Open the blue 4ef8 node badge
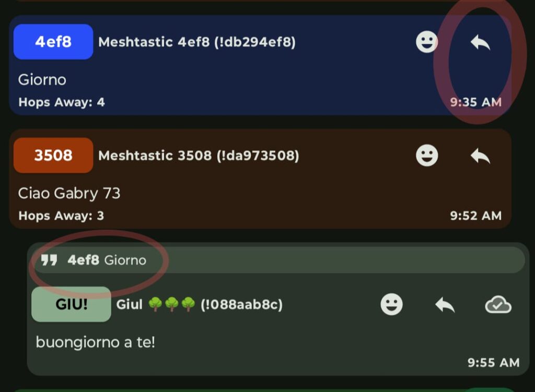The width and height of the screenshot is (535, 392). coord(53,42)
